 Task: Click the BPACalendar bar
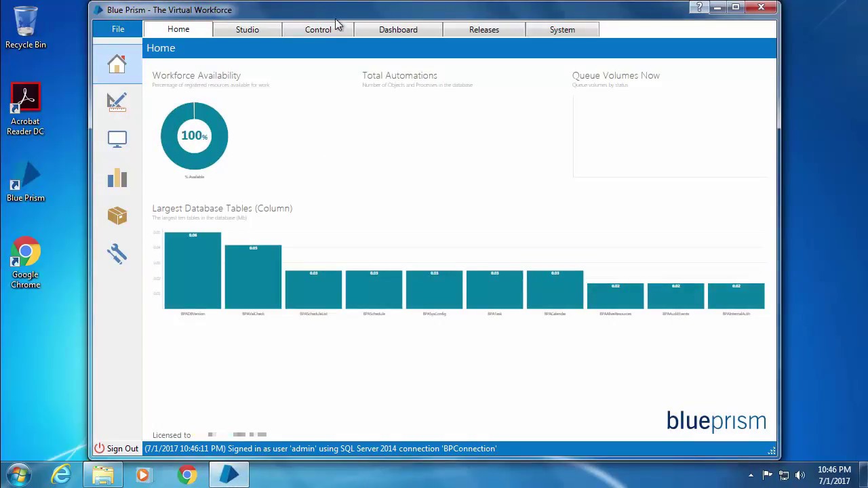555,289
